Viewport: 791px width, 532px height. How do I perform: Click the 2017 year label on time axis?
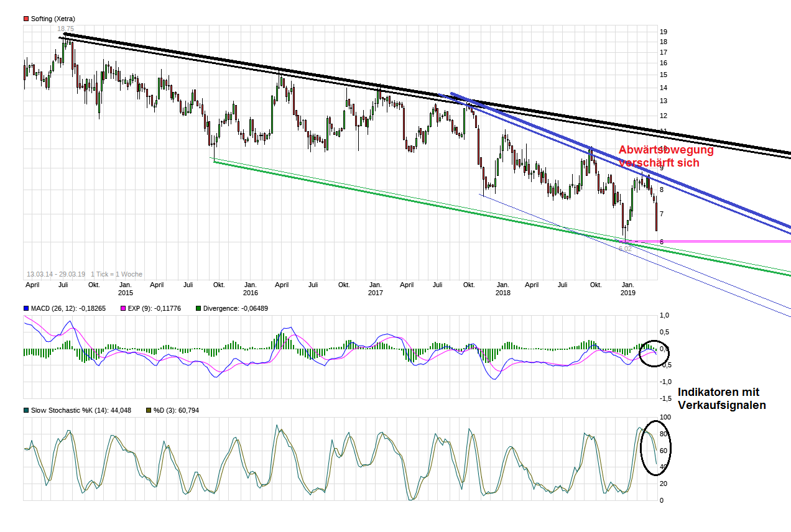click(375, 293)
